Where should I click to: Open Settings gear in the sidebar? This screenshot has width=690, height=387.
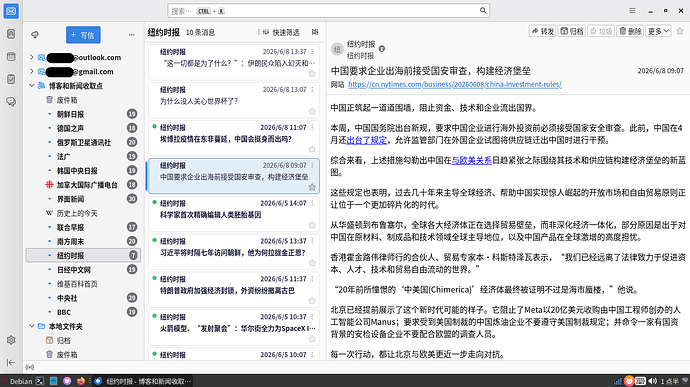[x=11, y=340]
